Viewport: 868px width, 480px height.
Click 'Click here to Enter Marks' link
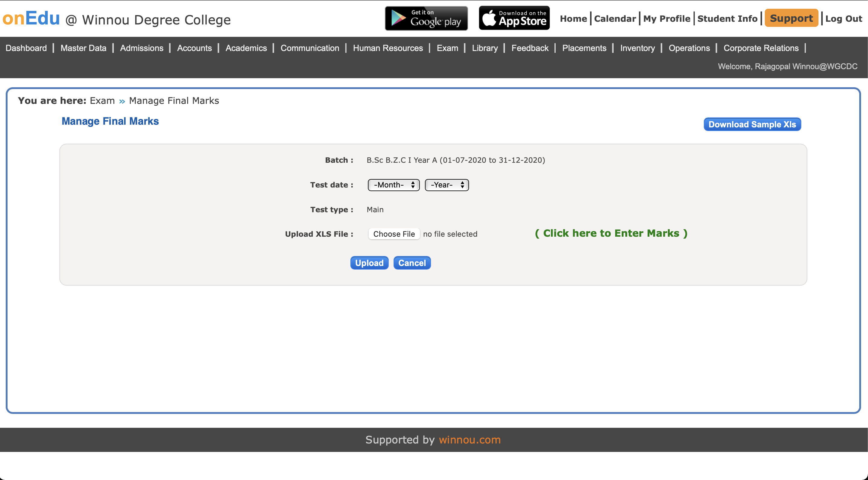(x=611, y=233)
